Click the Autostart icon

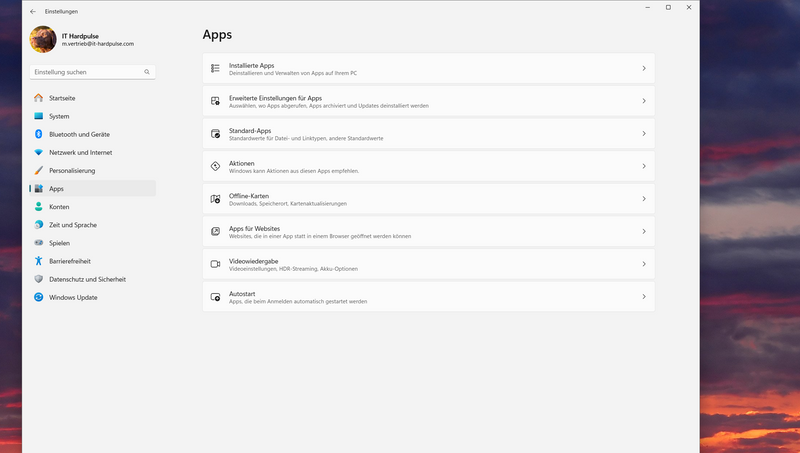point(215,297)
